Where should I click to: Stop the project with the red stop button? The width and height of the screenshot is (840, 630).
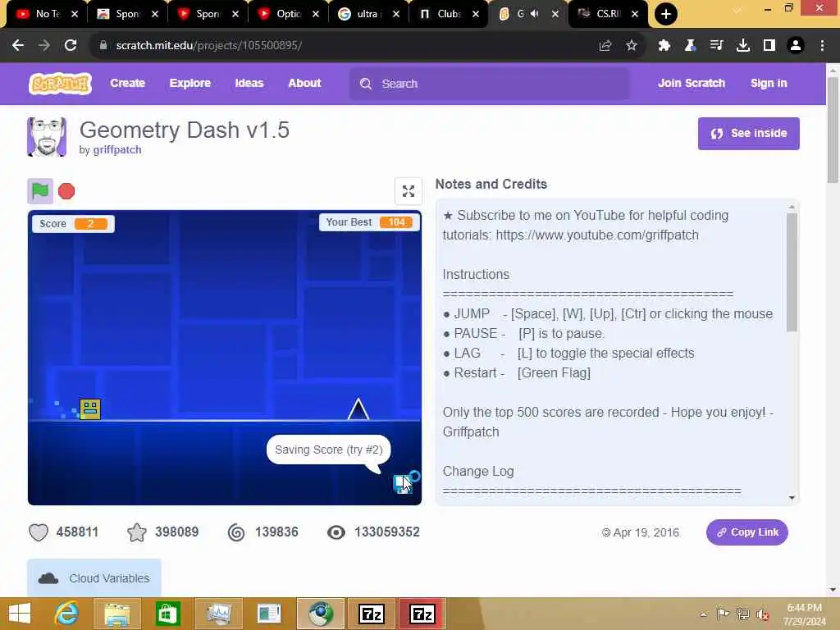click(66, 191)
